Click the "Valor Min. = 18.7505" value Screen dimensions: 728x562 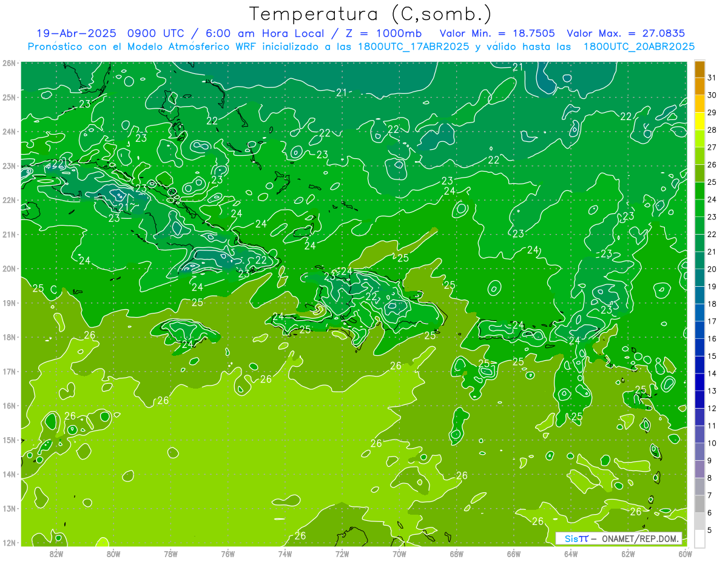(498, 33)
